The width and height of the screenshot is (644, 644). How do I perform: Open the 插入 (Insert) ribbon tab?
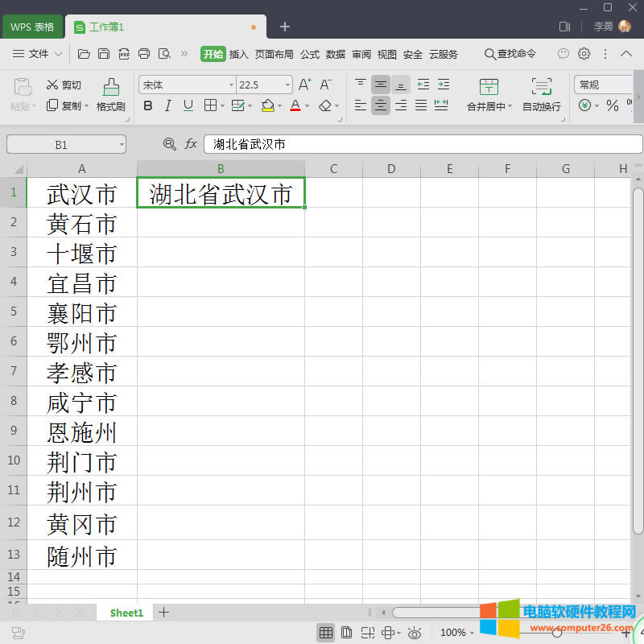[238, 54]
